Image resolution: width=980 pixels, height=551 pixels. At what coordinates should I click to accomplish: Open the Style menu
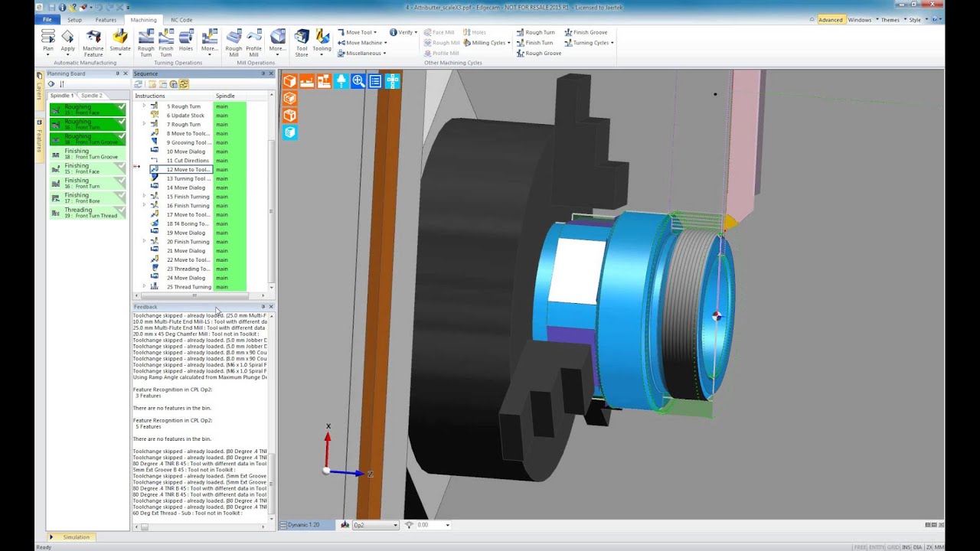[917, 19]
